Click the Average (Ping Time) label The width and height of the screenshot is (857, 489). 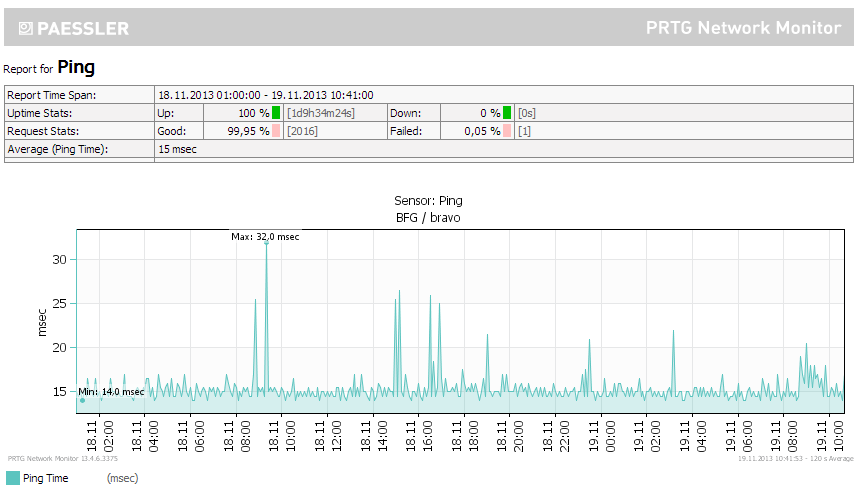tap(57, 149)
